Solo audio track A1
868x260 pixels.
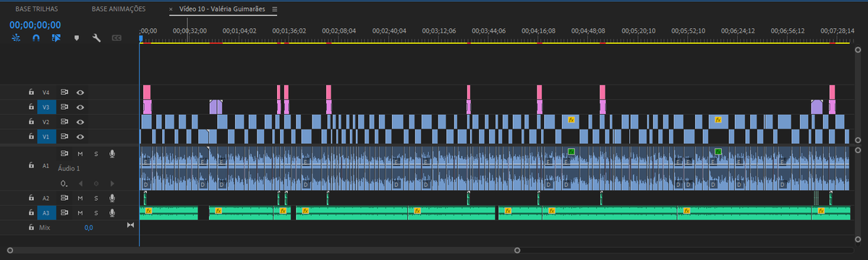(95, 153)
